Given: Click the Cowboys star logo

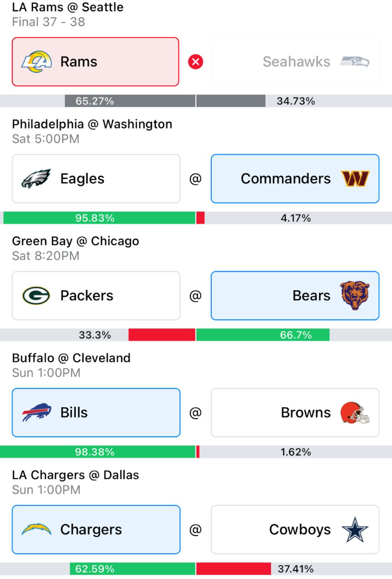Looking at the screenshot, I should coord(355,530).
